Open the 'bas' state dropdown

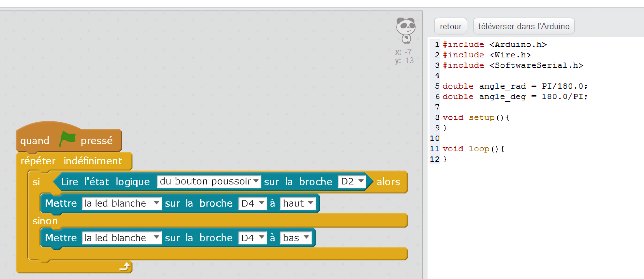pos(296,238)
